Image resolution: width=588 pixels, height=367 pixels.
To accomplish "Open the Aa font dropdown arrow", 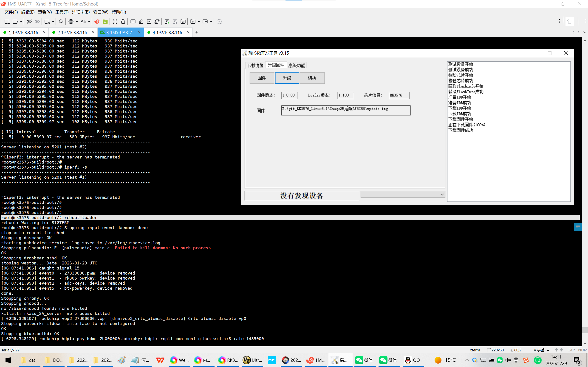I will pos(89,22).
